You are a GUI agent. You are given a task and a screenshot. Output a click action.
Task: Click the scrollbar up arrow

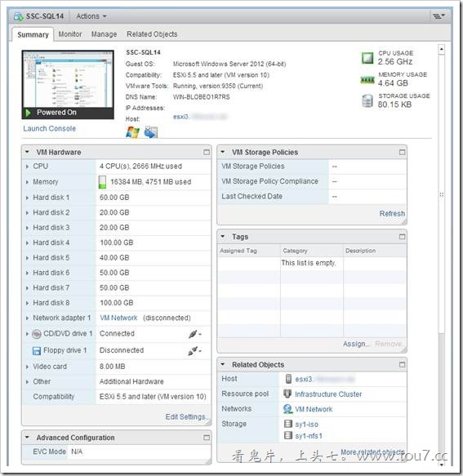[442, 49]
